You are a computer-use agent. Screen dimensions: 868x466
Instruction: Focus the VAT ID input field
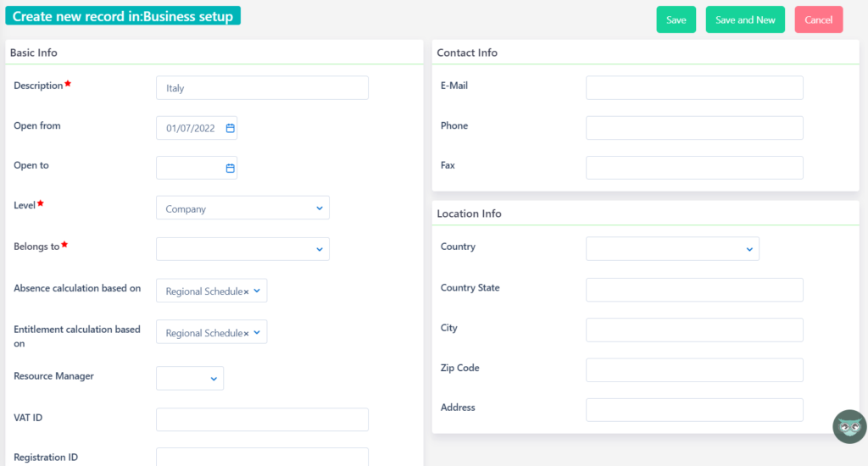click(263, 419)
